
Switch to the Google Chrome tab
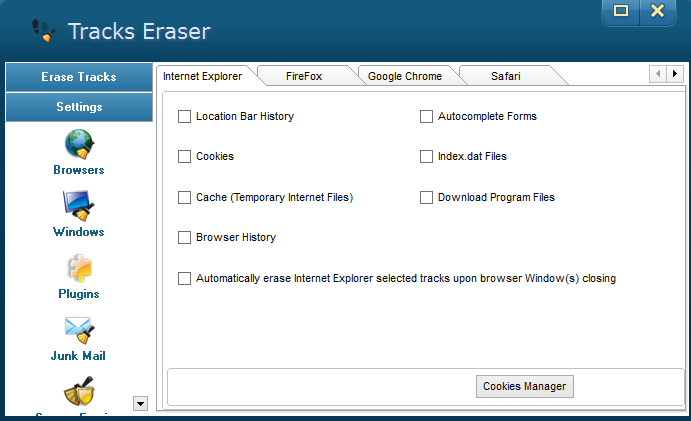[405, 76]
